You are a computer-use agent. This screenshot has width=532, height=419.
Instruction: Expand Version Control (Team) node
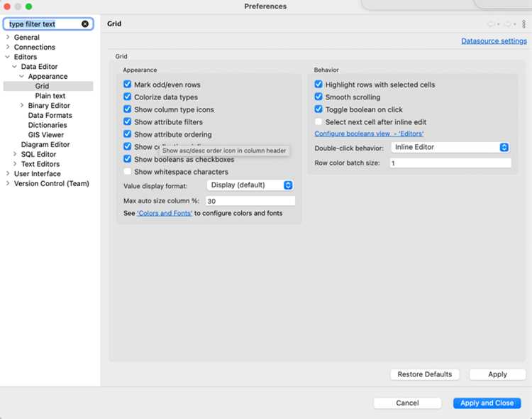(x=8, y=183)
